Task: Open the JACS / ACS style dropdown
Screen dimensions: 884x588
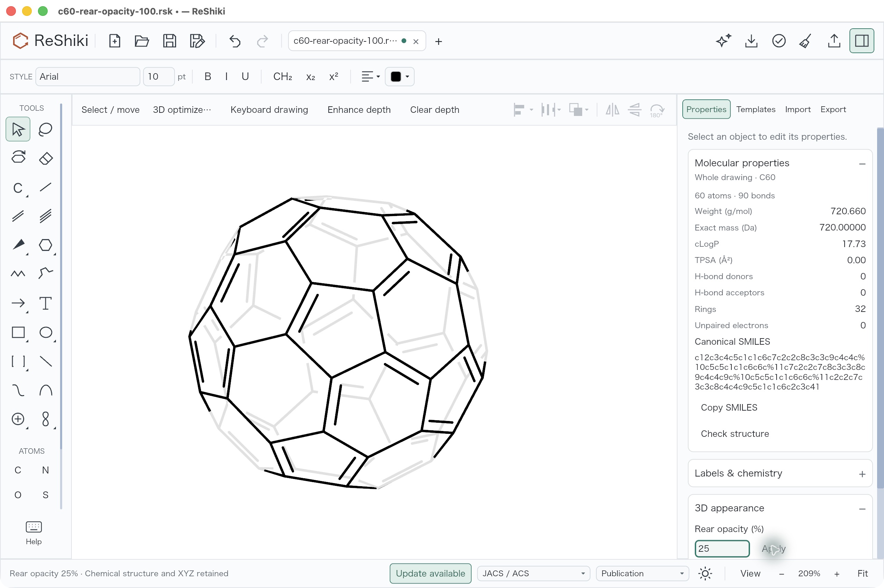Action: click(x=533, y=574)
